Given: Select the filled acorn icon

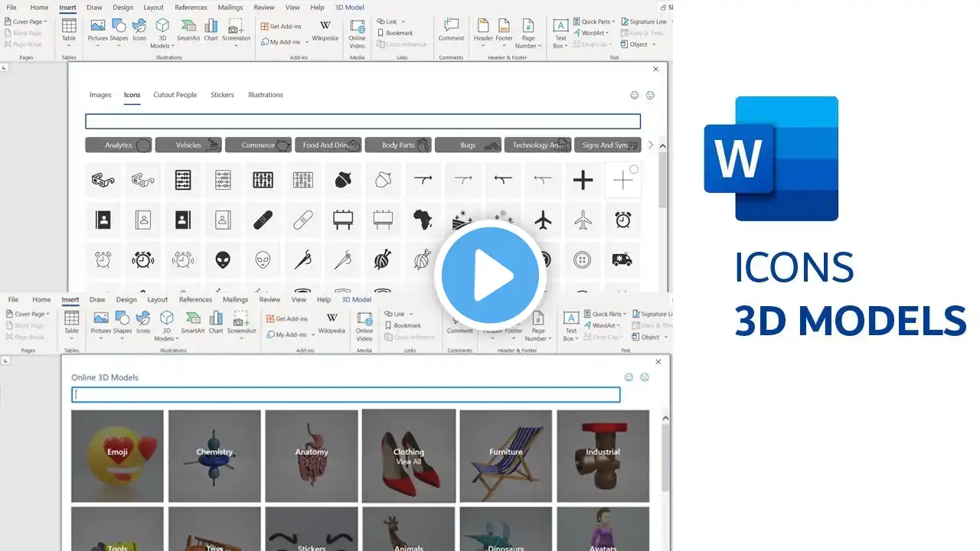Looking at the screenshot, I should tap(343, 180).
